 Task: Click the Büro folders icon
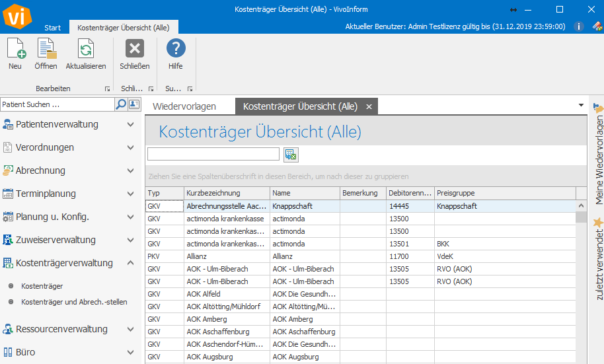point(8,352)
